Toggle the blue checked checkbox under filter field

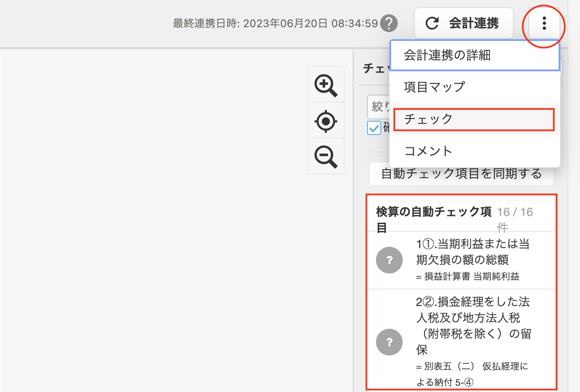(374, 128)
